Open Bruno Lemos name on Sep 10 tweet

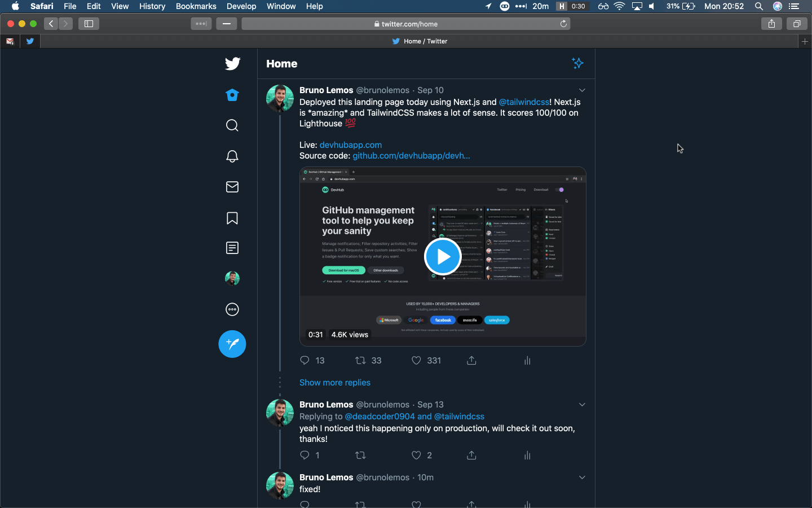coord(326,90)
